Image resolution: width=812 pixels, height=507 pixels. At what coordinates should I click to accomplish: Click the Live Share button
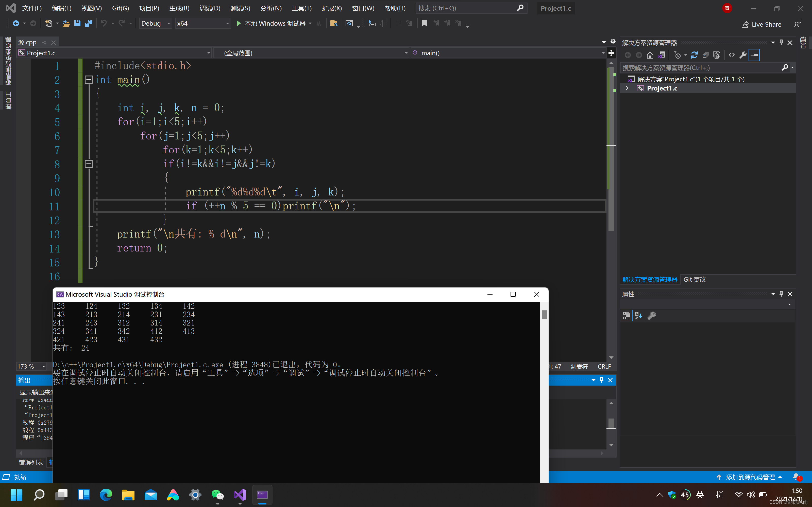[762, 25]
